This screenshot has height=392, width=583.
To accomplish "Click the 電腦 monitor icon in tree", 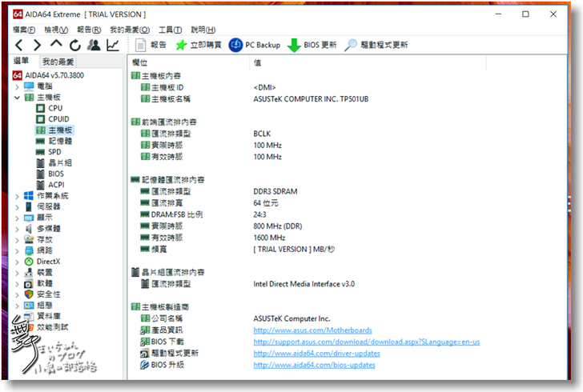I will tap(29, 86).
